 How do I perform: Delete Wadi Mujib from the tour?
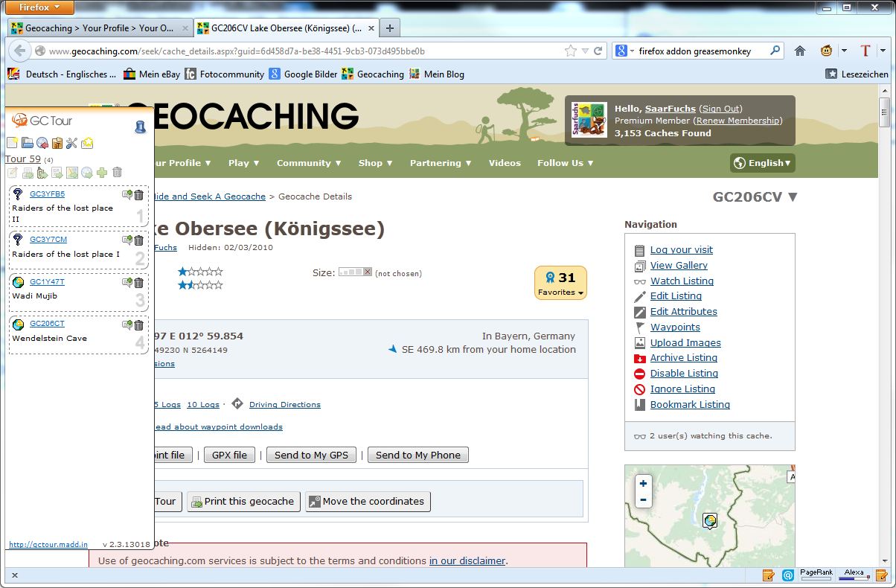point(138,283)
